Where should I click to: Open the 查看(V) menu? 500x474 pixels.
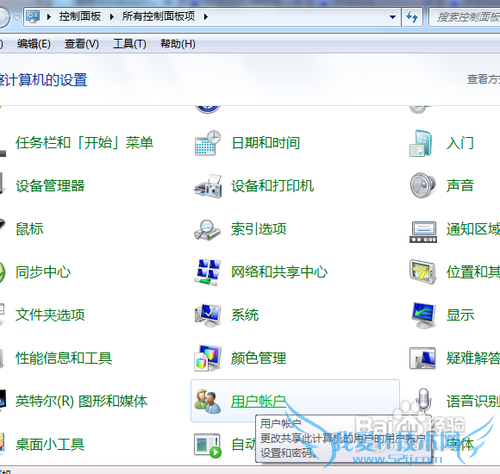click(82, 44)
